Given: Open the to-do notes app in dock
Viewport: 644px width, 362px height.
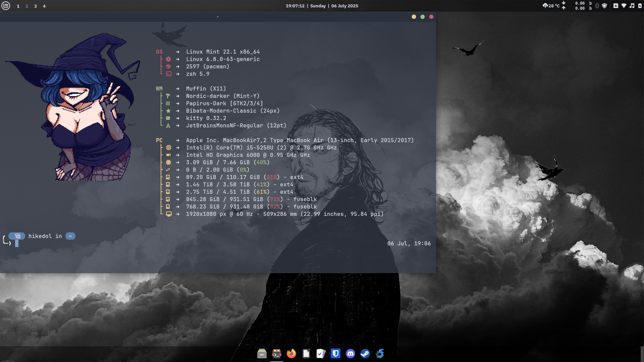Looking at the screenshot, I should pos(321,354).
